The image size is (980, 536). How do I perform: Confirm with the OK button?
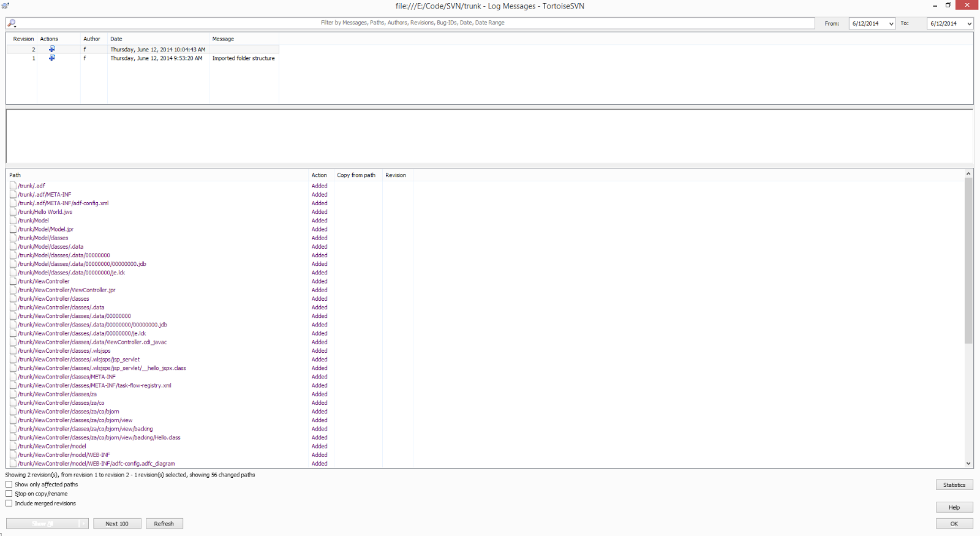954,524
